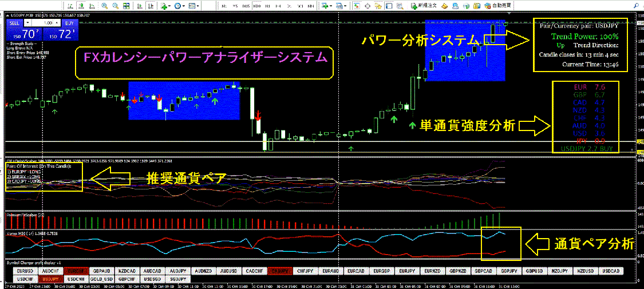Open the Strategy Tester icon
Screen dimensions: 644x289
click(400, 6)
